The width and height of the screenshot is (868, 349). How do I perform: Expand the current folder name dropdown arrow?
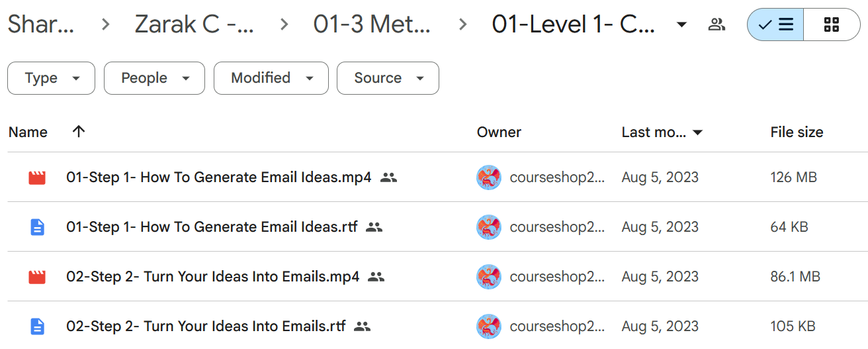(x=681, y=25)
